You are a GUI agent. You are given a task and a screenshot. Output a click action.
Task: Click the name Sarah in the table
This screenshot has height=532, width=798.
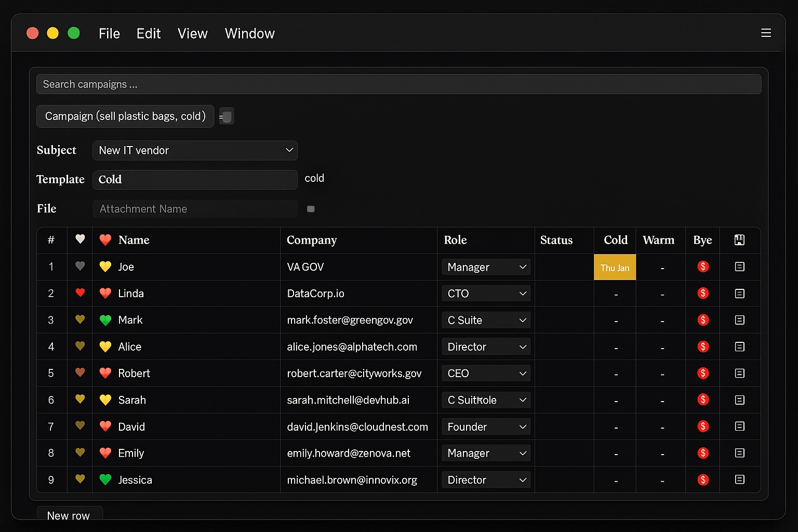pos(132,400)
